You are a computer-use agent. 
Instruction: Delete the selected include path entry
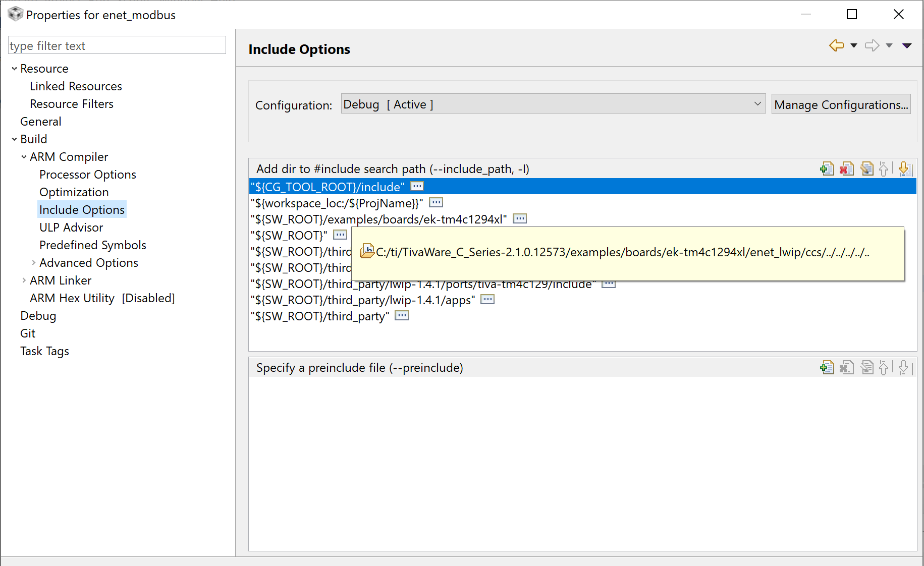click(846, 168)
